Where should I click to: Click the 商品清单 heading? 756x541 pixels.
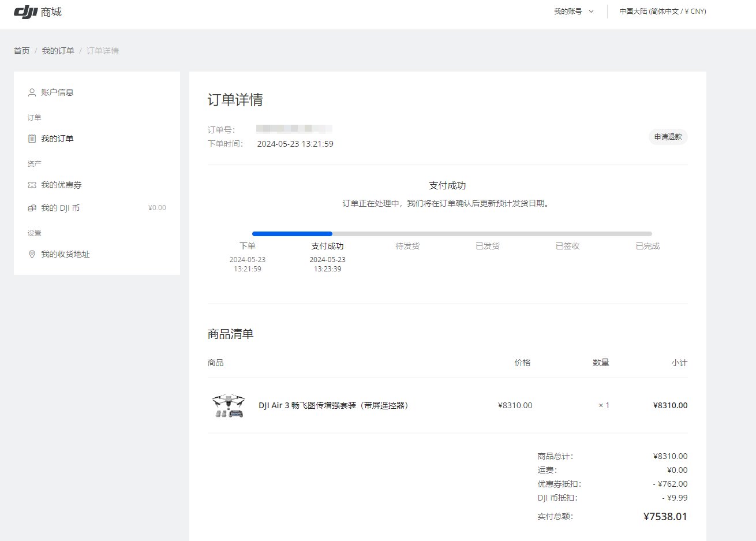click(231, 334)
